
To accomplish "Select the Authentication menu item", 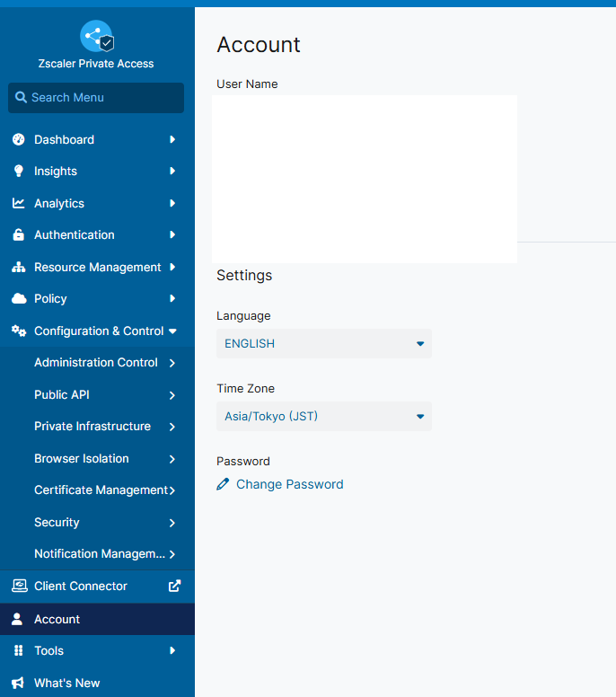I will point(97,234).
